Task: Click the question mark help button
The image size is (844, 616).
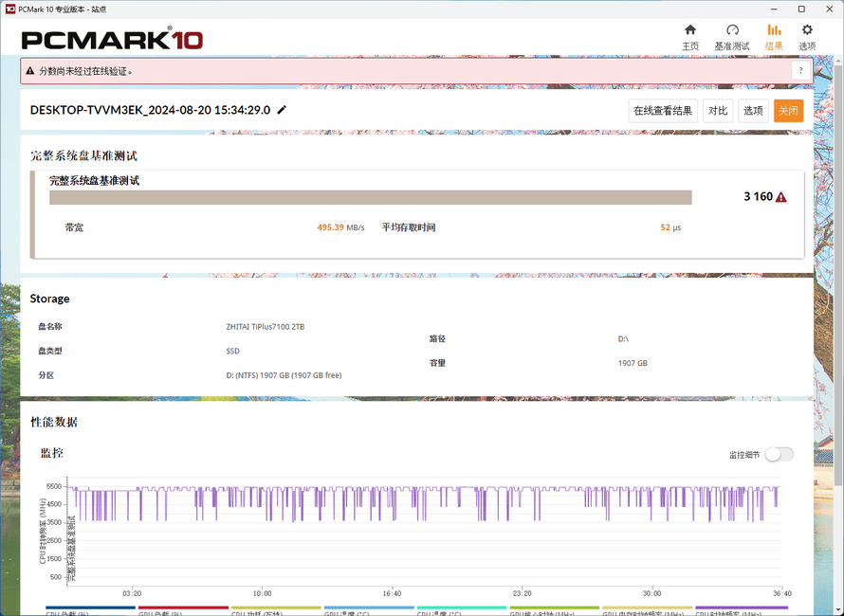Action: point(800,71)
